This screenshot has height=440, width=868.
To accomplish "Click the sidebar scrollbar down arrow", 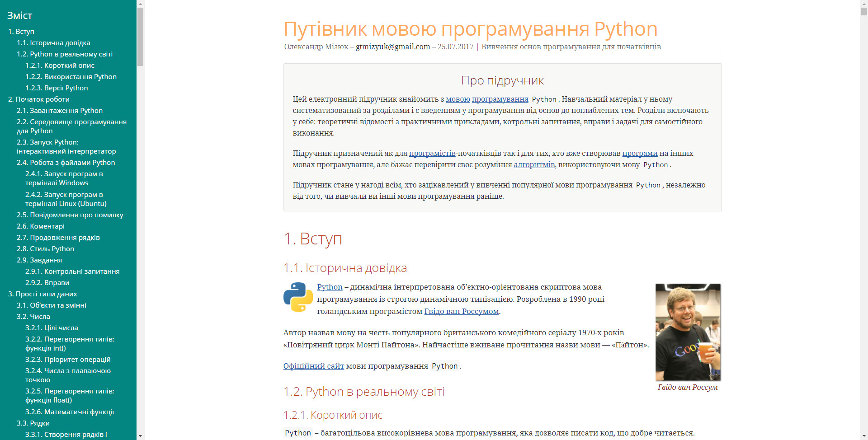I will pos(140,436).
